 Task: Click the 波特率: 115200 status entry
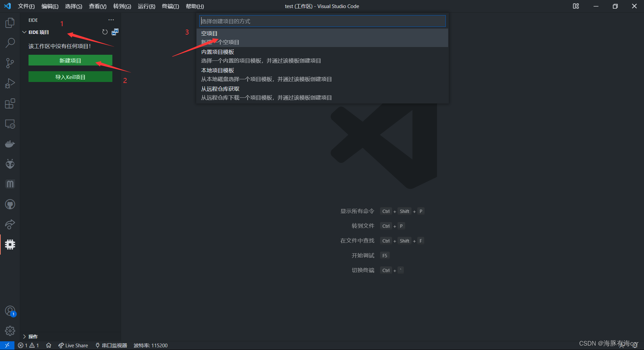tap(151, 345)
